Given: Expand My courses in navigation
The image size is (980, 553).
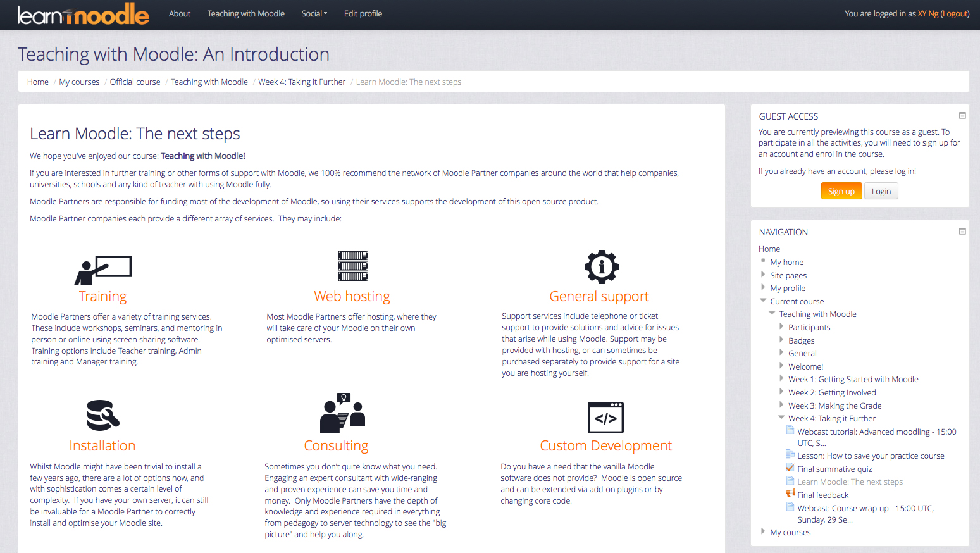Looking at the screenshot, I should click(x=763, y=531).
